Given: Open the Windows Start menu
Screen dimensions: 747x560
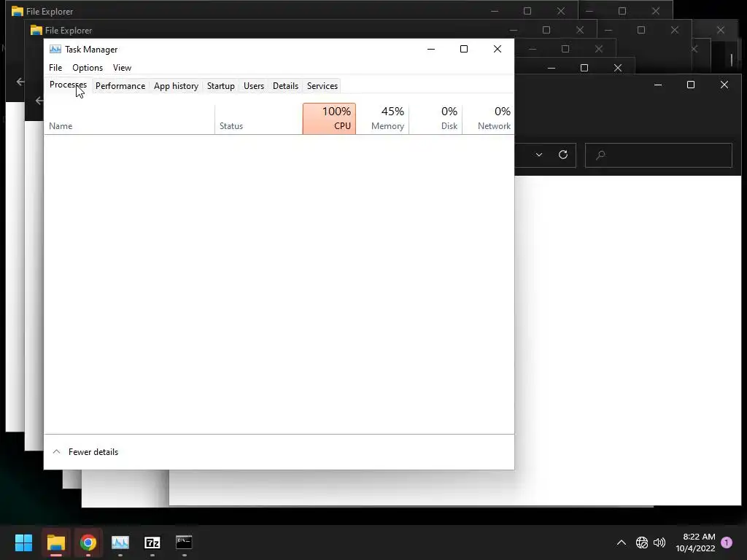Looking at the screenshot, I should pyautogui.click(x=23, y=542).
